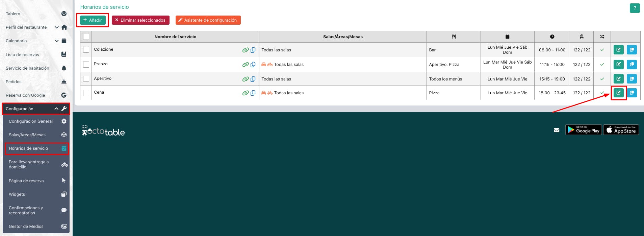Toggle the select-all checkbox in table header
The height and width of the screenshot is (236, 644).
[x=86, y=37]
